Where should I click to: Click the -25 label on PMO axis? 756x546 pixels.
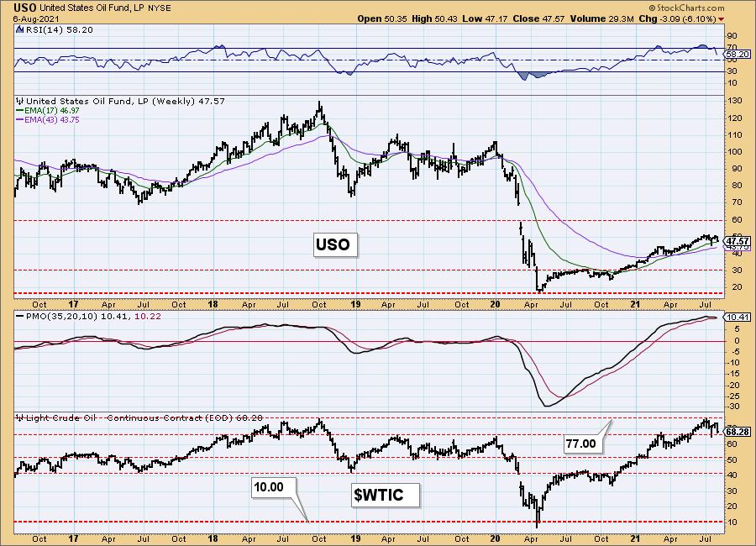click(x=734, y=396)
